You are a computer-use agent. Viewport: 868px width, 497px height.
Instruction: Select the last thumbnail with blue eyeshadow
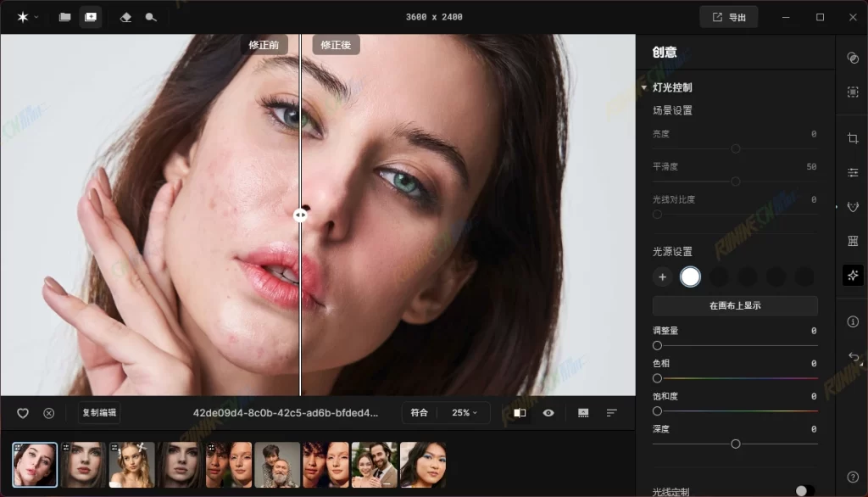pyautogui.click(x=423, y=464)
